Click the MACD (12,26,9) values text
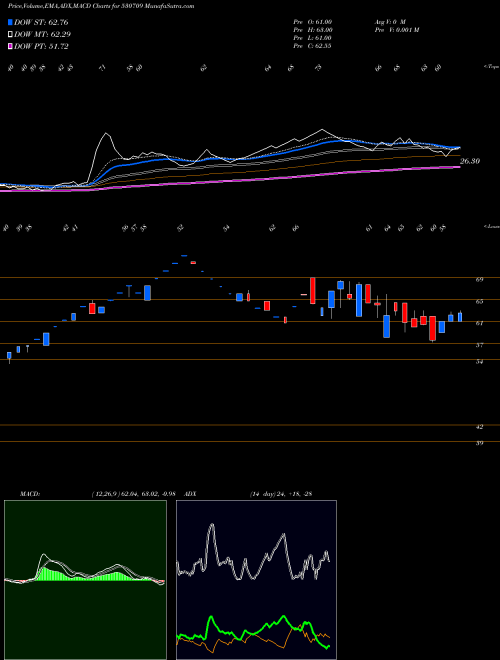This screenshot has width=500, height=660. point(133,494)
